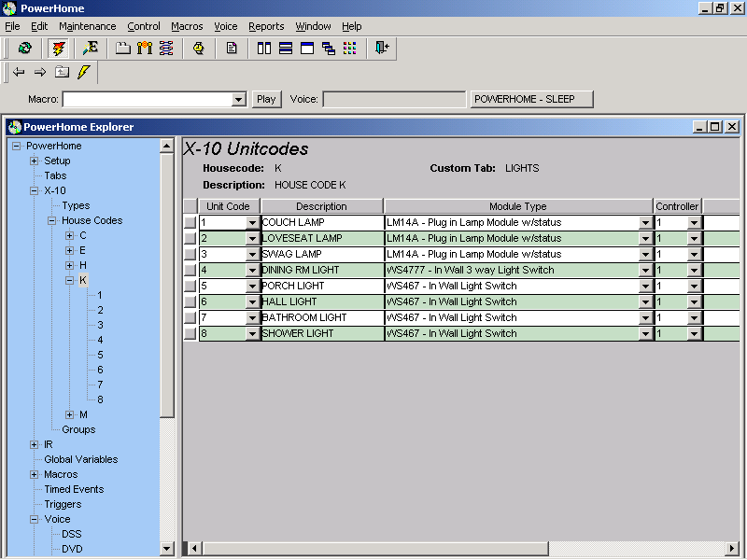
Task: Navigate forward with right arrow icon
Action: point(40,73)
